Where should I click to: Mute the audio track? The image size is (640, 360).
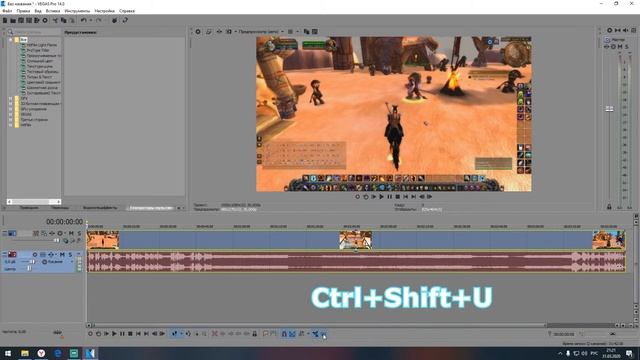coord(62,255)
